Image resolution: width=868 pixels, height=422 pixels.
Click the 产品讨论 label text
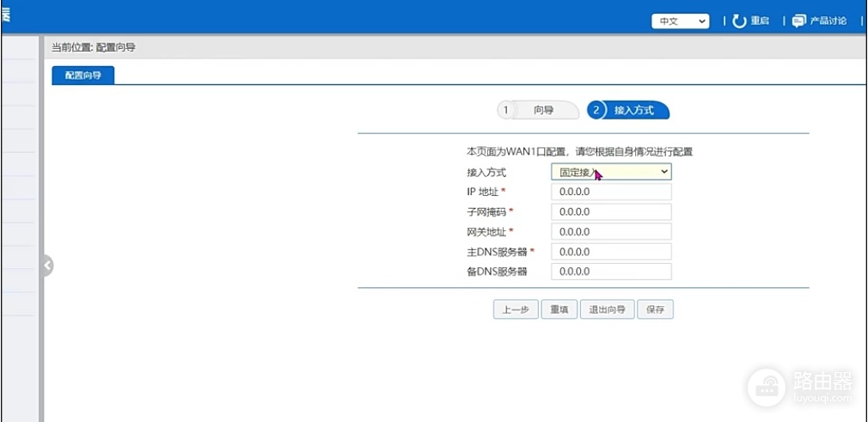click(828, 21)
